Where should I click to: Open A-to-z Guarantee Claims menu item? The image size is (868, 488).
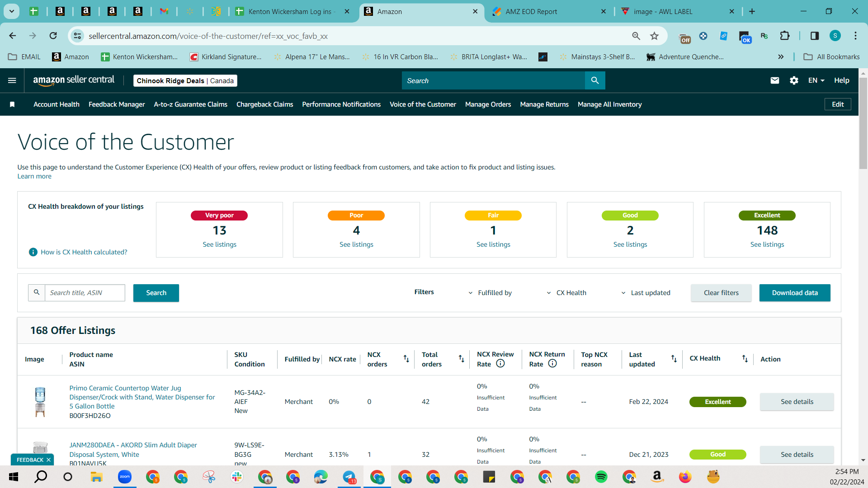(190, 104)
